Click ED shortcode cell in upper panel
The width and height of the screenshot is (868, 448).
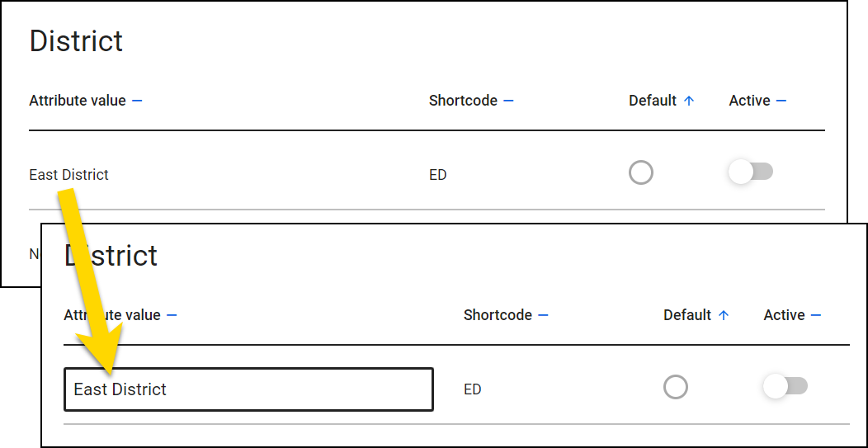[x=437, y=175]
